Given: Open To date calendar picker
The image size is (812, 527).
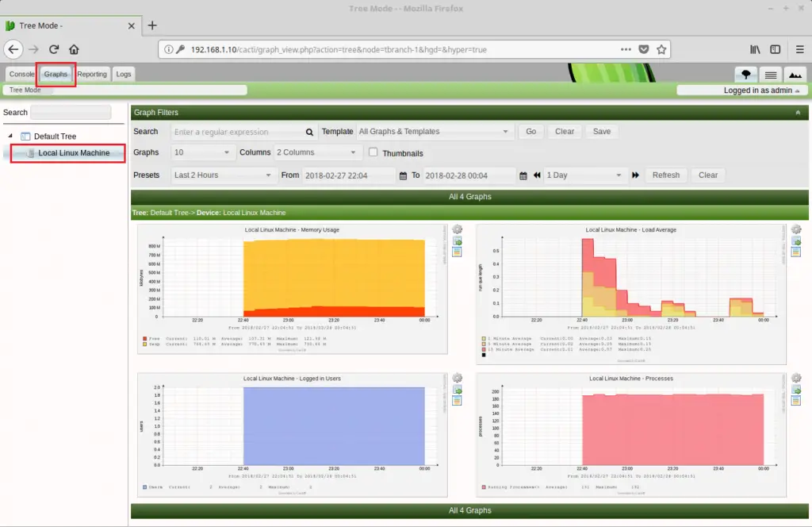Looking at the screenshot, I should tap(523, 175).
